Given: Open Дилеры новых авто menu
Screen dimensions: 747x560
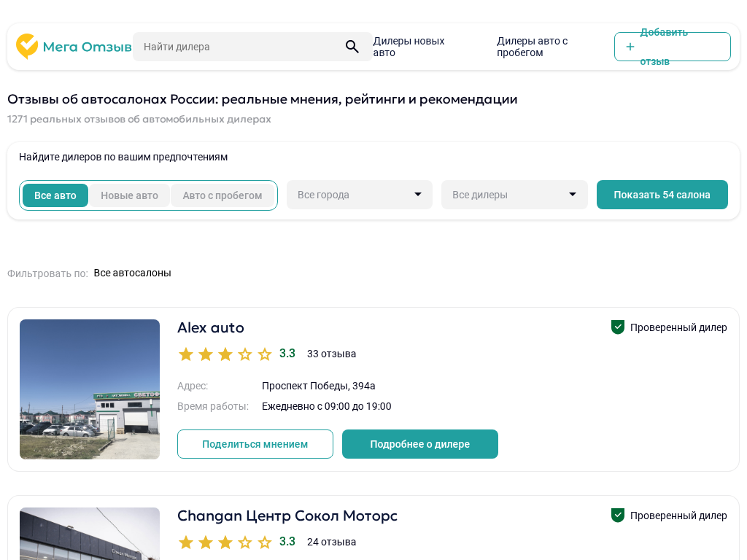Looking at the screenshot, I should tap(409, 47).
